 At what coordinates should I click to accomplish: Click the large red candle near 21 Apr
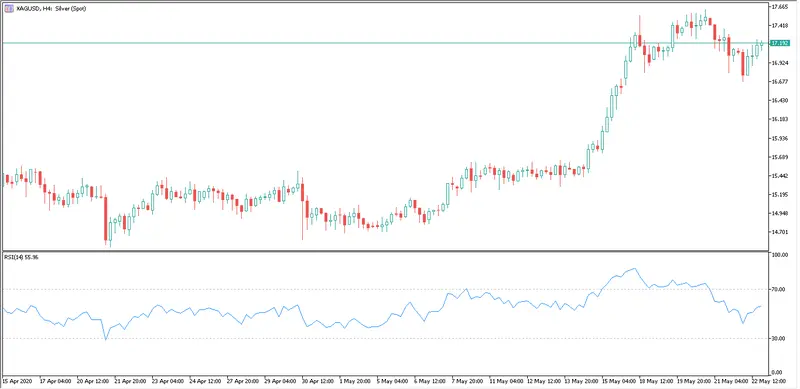(x=106, y=218)
